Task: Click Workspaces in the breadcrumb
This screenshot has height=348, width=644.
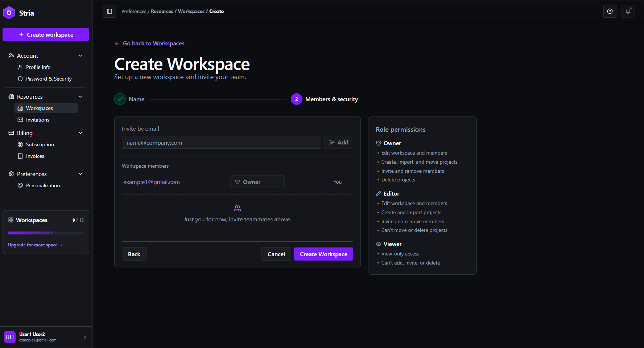Action: [191, 11]
